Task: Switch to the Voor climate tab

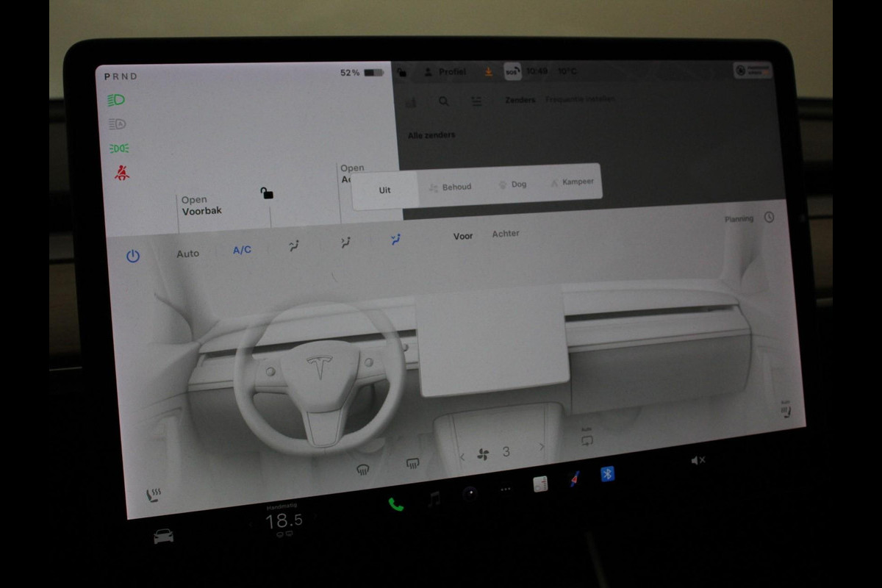Action: click(x=463, y=236)
